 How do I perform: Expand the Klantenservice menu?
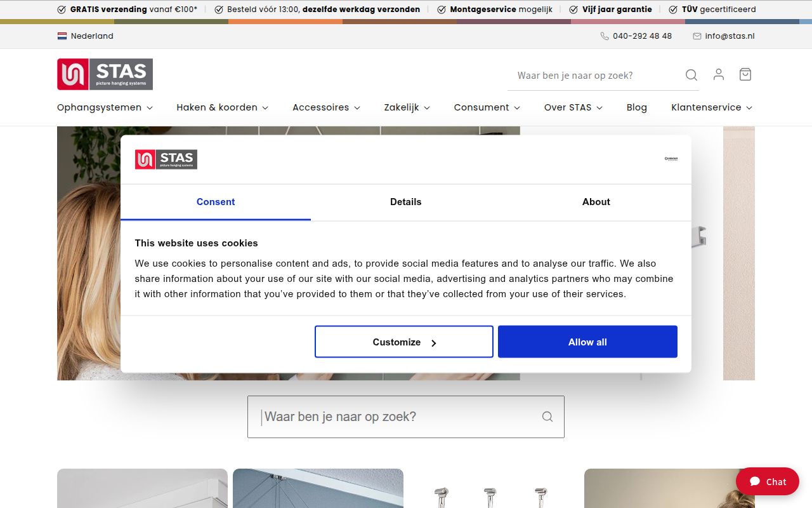pos(712,107)
